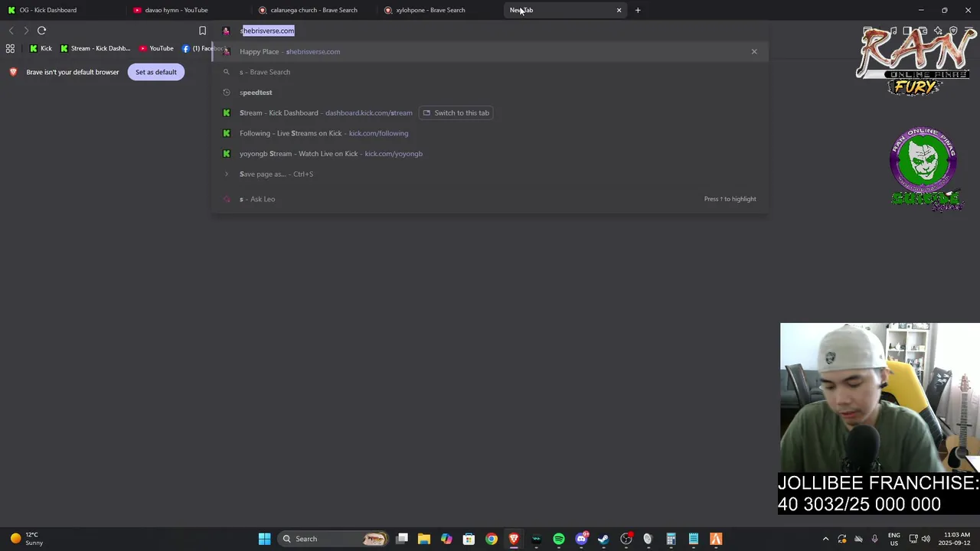Select the Save page as action
Screen dimensions: 980x551
coord(490,174)
